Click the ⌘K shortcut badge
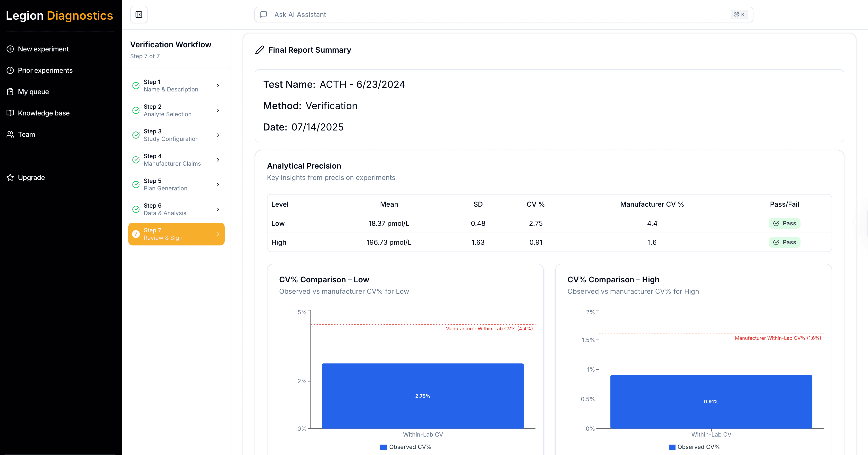Image resolution: width=868 pixels, height=455 pixels. 739,15
